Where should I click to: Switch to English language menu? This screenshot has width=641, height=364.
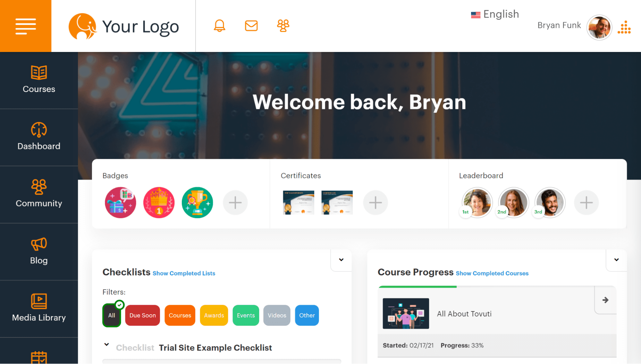coord(494,14)
